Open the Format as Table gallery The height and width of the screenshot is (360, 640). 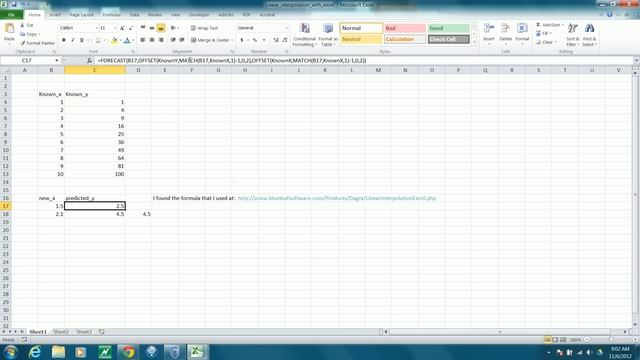tap(328, 35)
